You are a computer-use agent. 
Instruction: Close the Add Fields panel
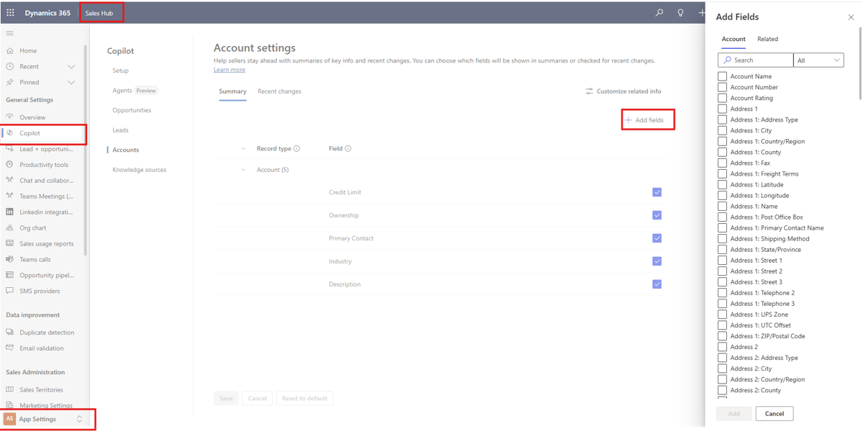point(851,17)
